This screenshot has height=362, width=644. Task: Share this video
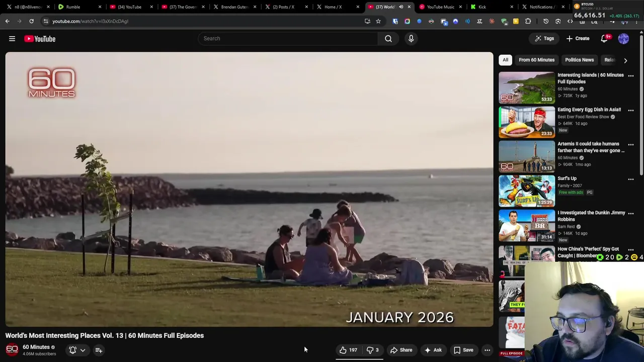pyautogui.click(x=401, y=350)
